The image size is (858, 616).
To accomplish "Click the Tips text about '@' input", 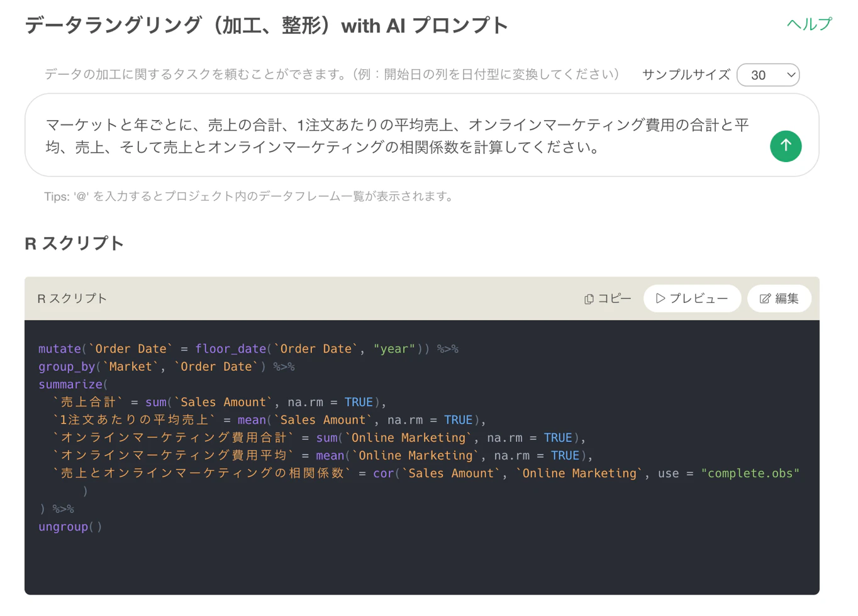I will pos(249,197).
